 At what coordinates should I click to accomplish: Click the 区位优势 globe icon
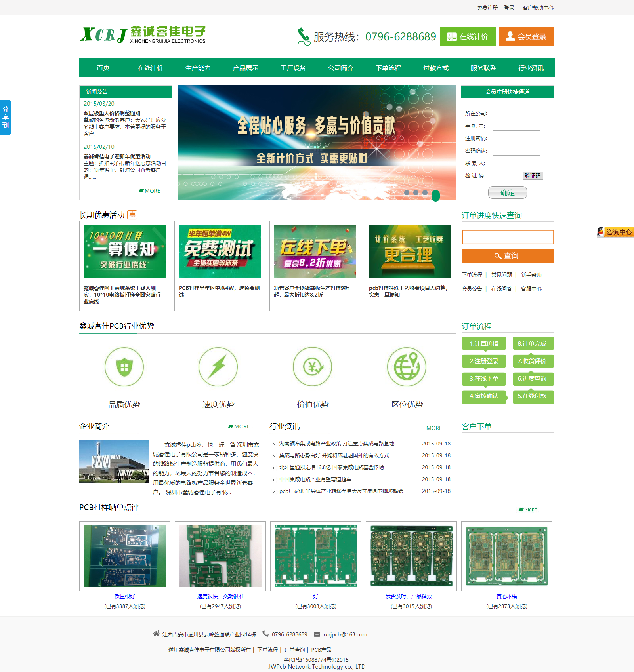click(407, 367)
